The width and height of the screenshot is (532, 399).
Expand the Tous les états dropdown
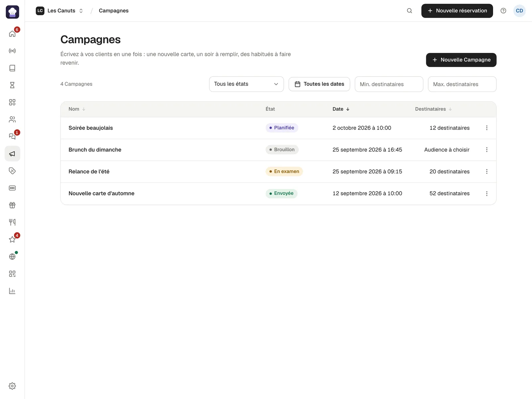click(x=246, y=84)
